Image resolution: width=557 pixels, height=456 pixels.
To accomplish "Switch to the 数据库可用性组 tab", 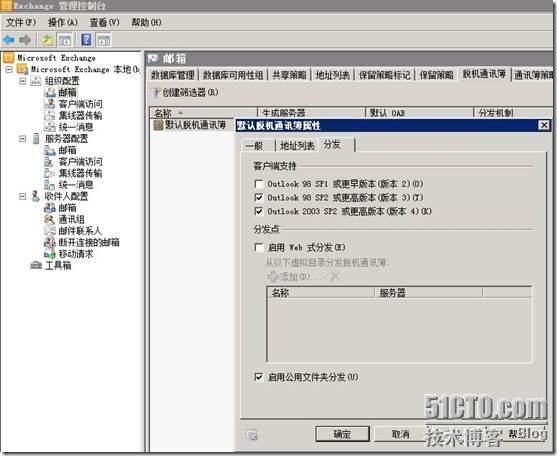I will (x=233, y=75).
